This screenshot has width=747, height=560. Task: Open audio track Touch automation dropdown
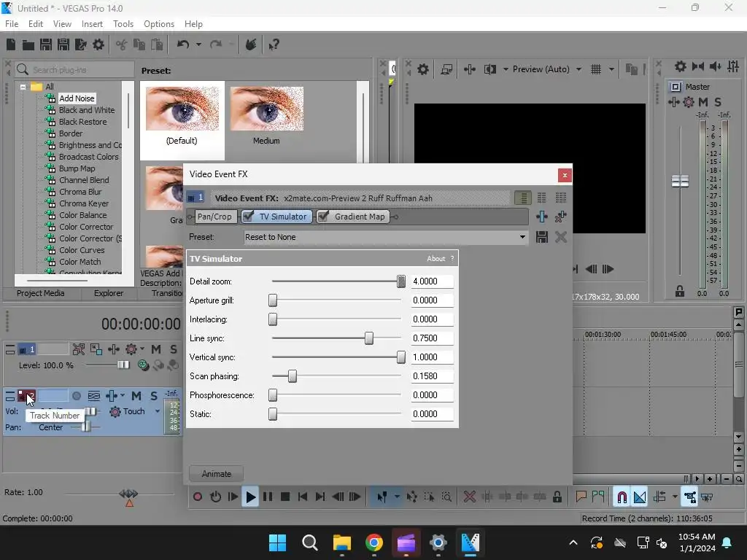pyautogui.click(x=158, y=411)
